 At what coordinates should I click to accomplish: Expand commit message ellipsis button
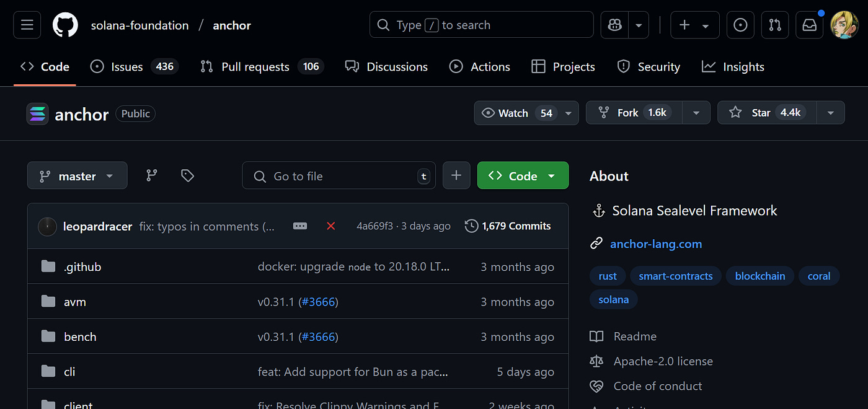pos(300,226)
